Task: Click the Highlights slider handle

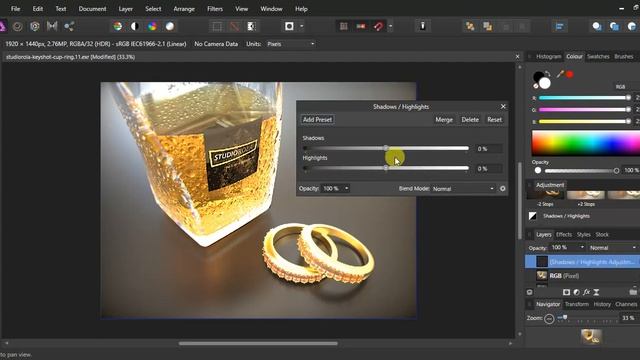Action: point(386,168)
